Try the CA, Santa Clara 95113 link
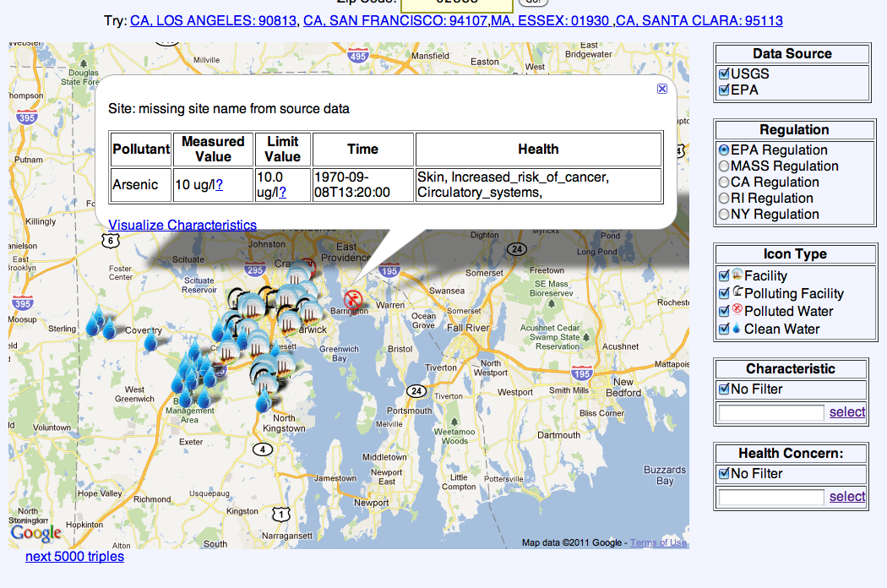 click(x=699, y=21)
